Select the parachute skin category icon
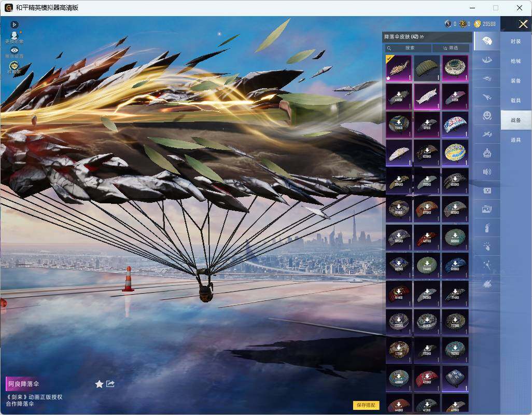Image resolution: width=532 pixels, height=415 pixels. [x=487, y=41]
